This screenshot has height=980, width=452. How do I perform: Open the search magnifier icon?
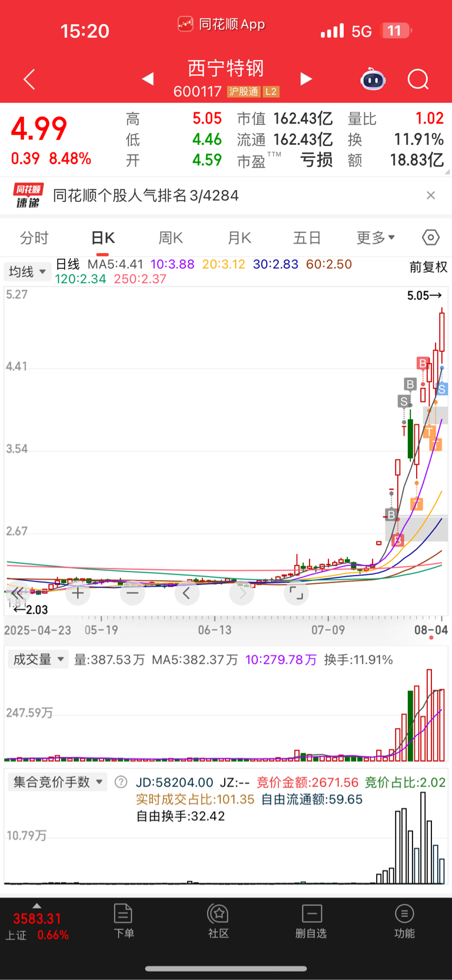point(418,79)
